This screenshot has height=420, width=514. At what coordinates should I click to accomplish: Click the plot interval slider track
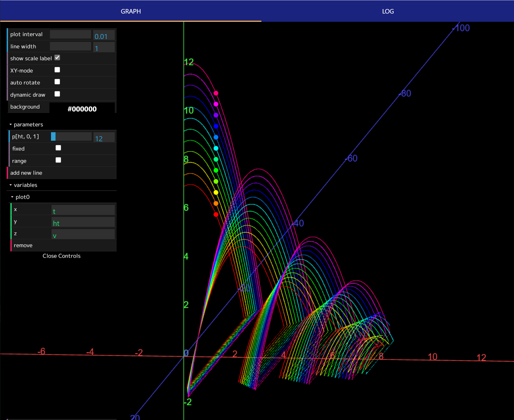tap(70, 34)
